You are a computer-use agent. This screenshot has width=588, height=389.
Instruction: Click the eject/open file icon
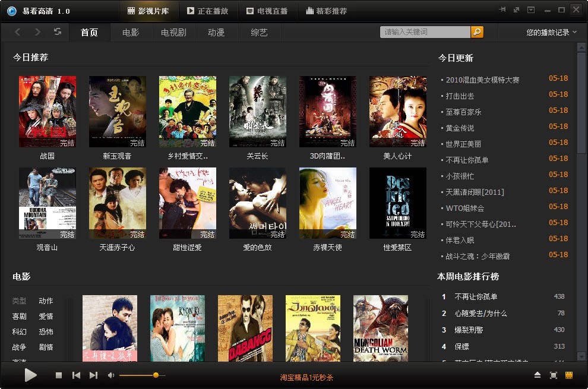coord(538,375)
